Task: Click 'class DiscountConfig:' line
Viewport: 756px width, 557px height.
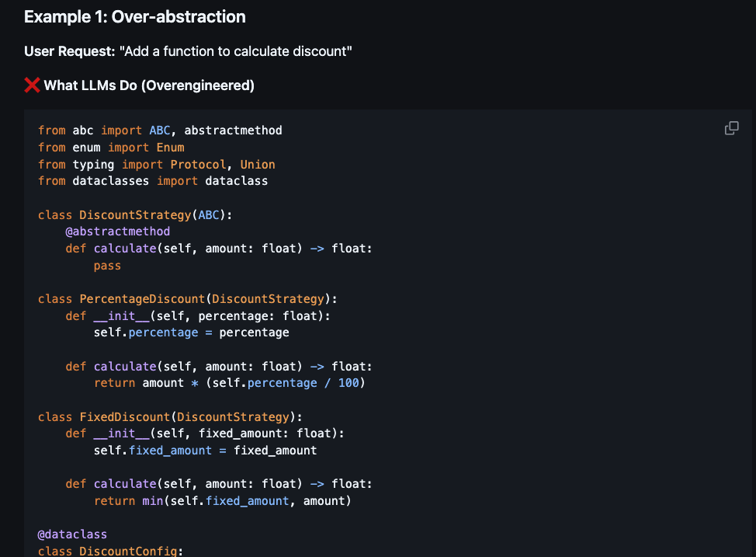Action: 110,550
